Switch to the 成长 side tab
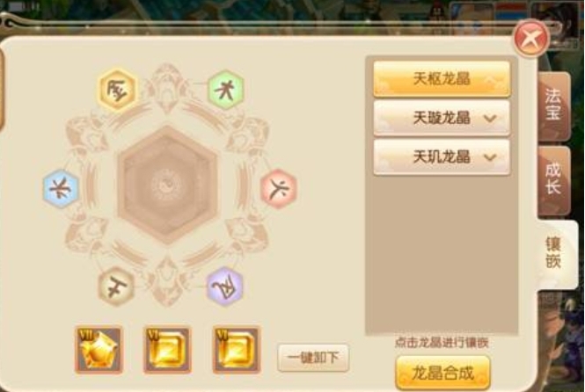585x392 pixels. (x=553, y=180)
